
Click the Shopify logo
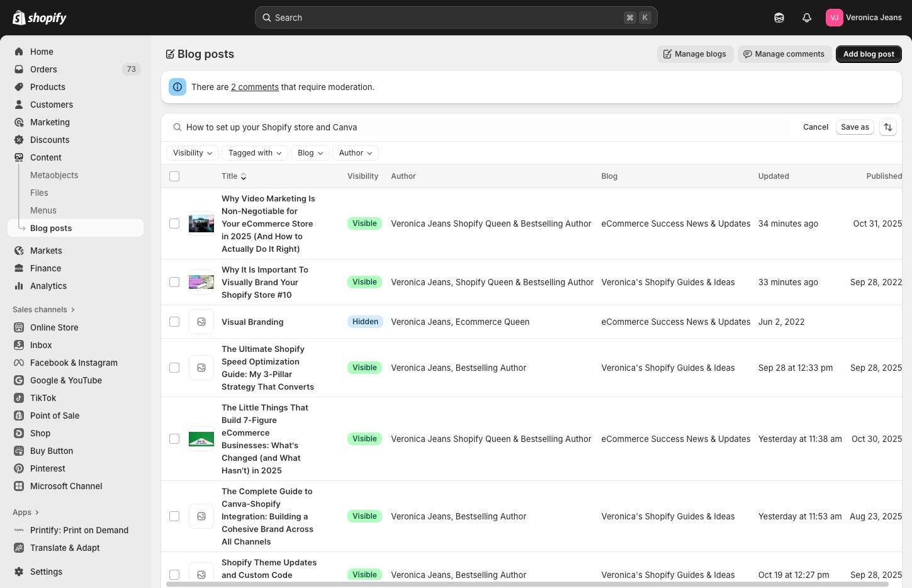pos(40,18)
